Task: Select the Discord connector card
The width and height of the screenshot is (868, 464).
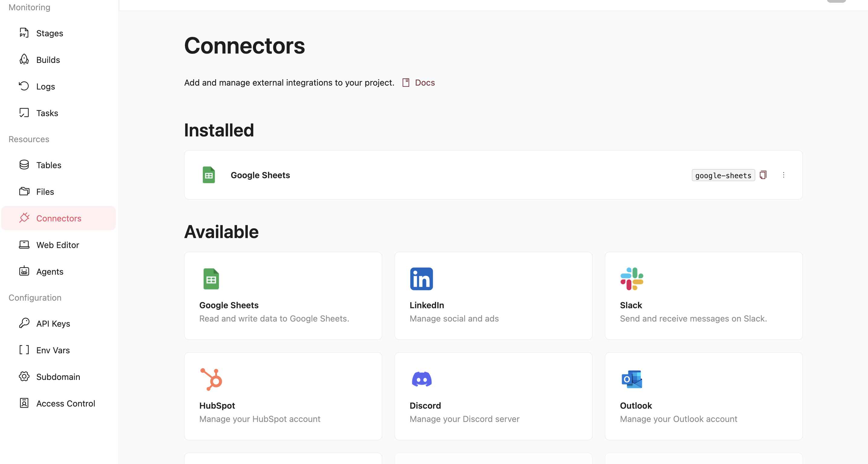Action: pyautogui.click(x=493, y=396)
